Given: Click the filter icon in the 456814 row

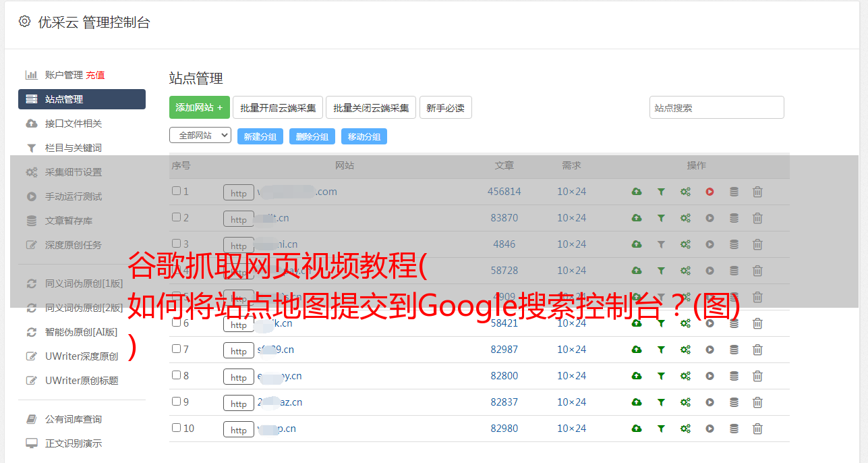Looking at the screenshot, I should [661, 192].
